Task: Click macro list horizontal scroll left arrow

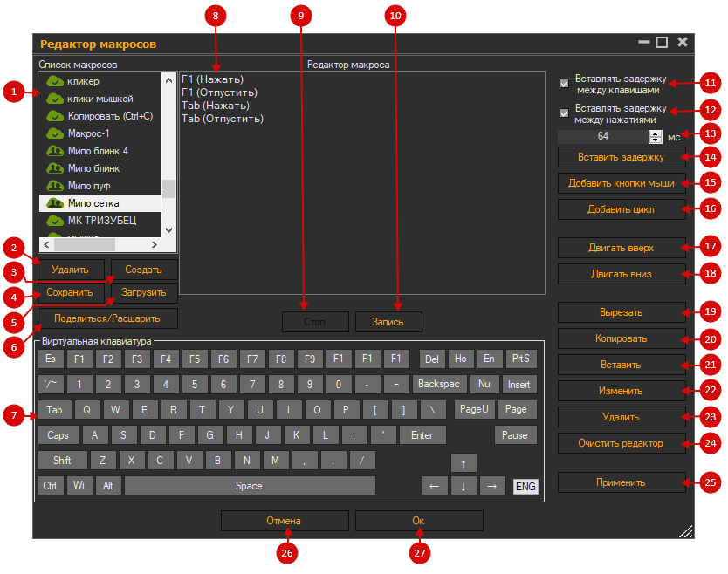Action: click(46, 244)
